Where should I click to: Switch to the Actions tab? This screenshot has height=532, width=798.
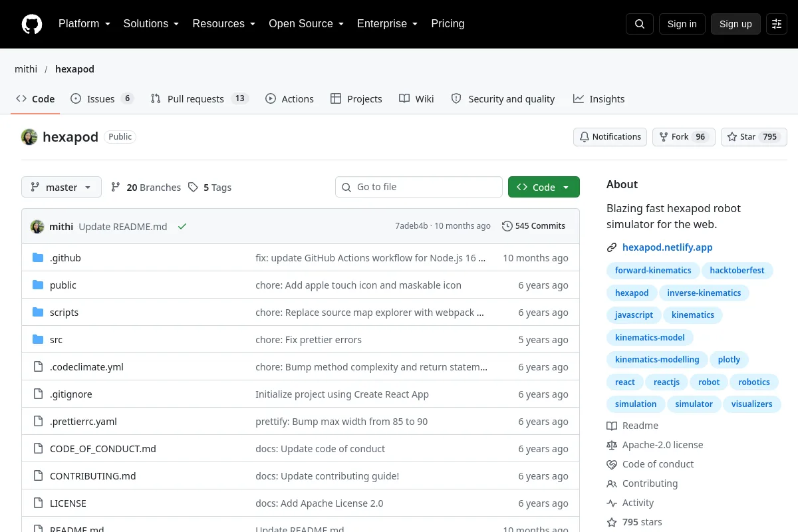tap(289, 99)
